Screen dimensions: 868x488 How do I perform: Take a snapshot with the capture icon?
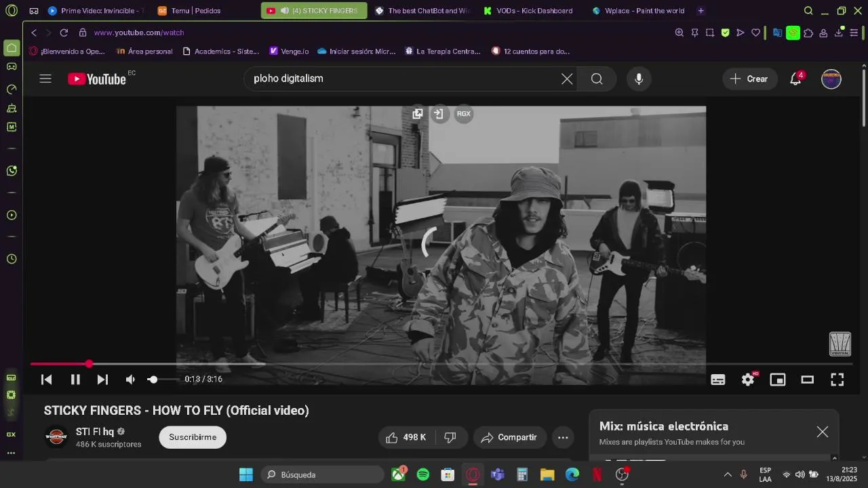(x=710, y=33)
